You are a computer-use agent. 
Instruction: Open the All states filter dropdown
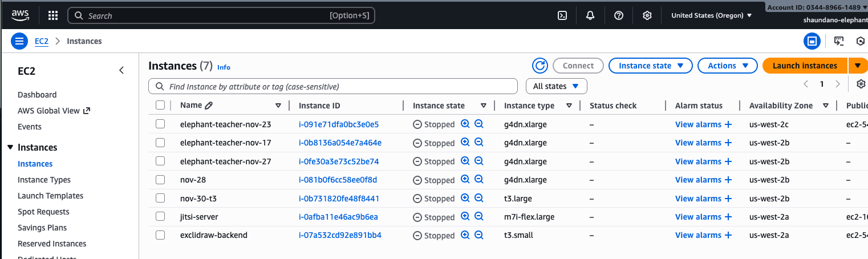(556, 86)
